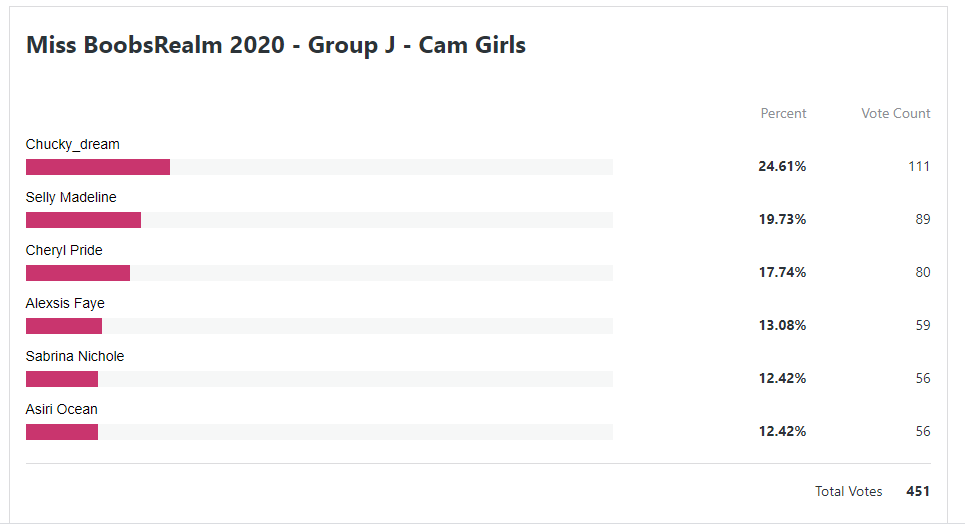
Task: Click Alexsis Faye's progress bar
Action: [64, 326]
